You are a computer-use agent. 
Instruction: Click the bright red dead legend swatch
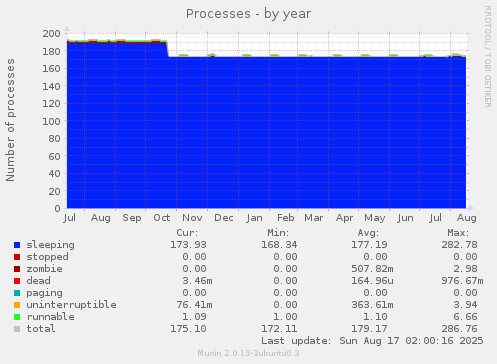pos(17,281)
